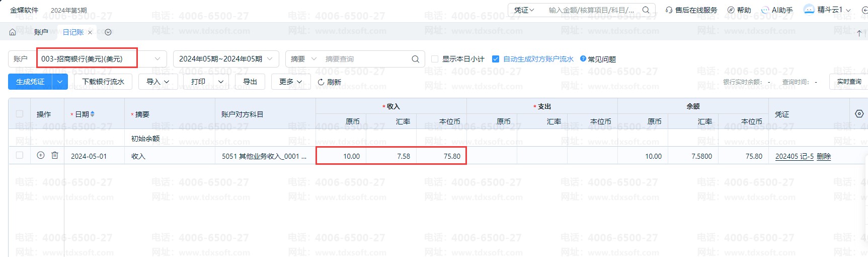Sort by 日期 column arrows
The height and width of the screenshot is (257, 868).
pyautogui.click(x=93, y=114)
